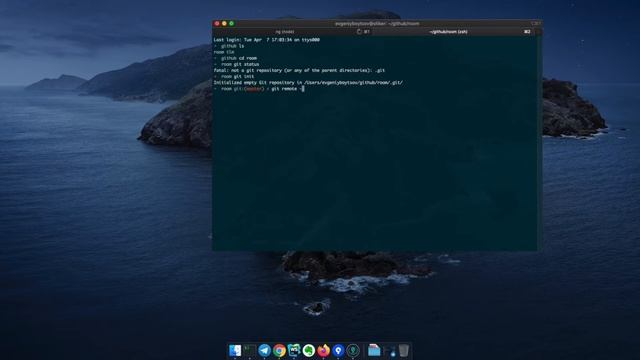640x360 pixels.
Task: Click the 'github ls' command line
Action: 229,46
